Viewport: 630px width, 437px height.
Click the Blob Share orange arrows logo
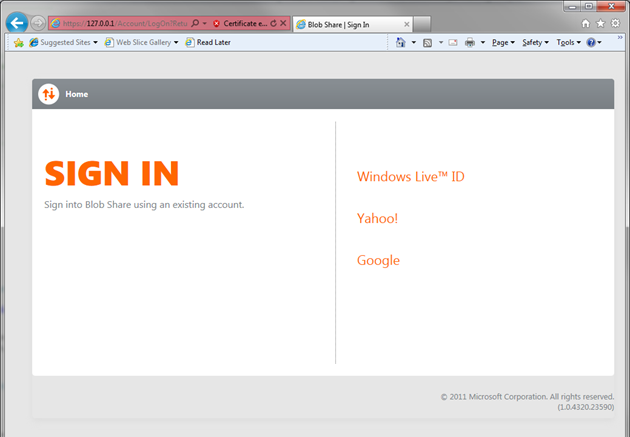tap(49, 94)
